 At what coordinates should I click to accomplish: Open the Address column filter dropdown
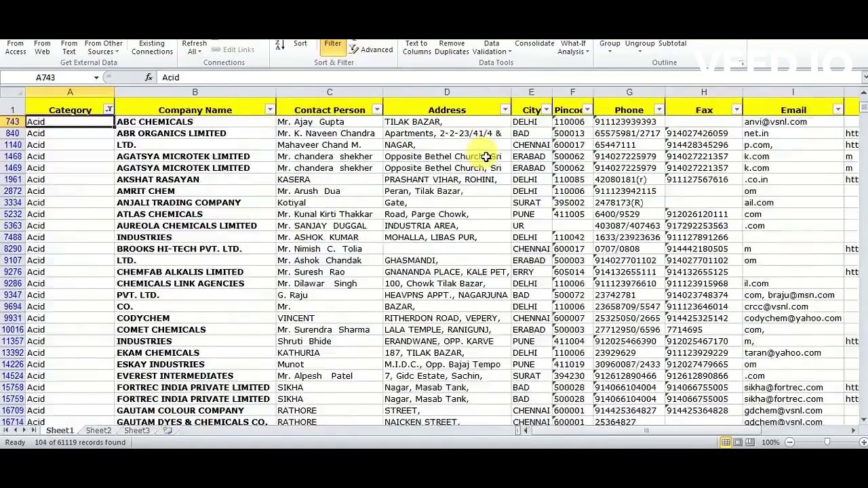pos(505,110)
